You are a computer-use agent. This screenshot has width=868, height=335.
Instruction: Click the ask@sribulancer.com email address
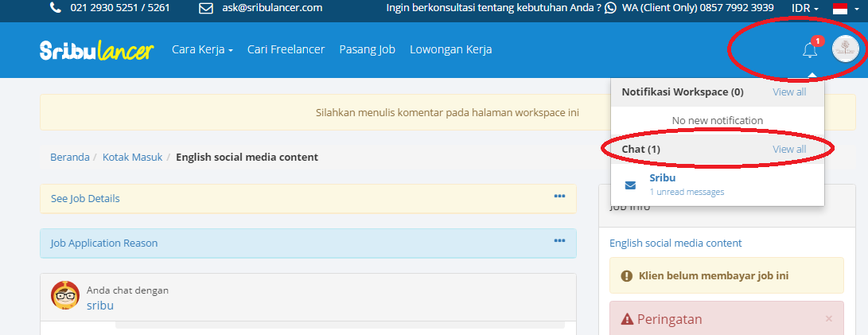[x=271, y=8]
